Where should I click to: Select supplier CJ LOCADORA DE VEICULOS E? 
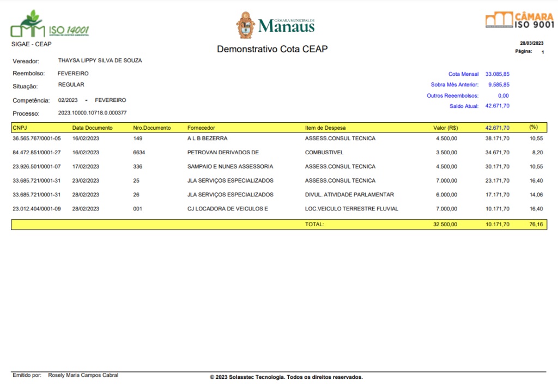(228, 209)
